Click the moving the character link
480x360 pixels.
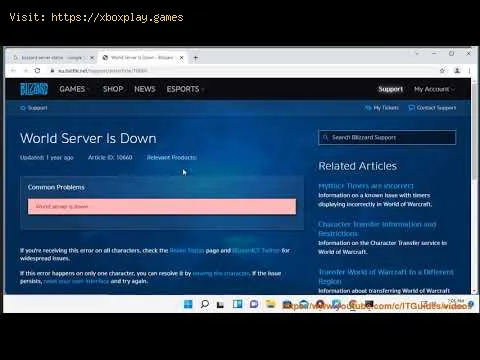click(x=221, y=273)
